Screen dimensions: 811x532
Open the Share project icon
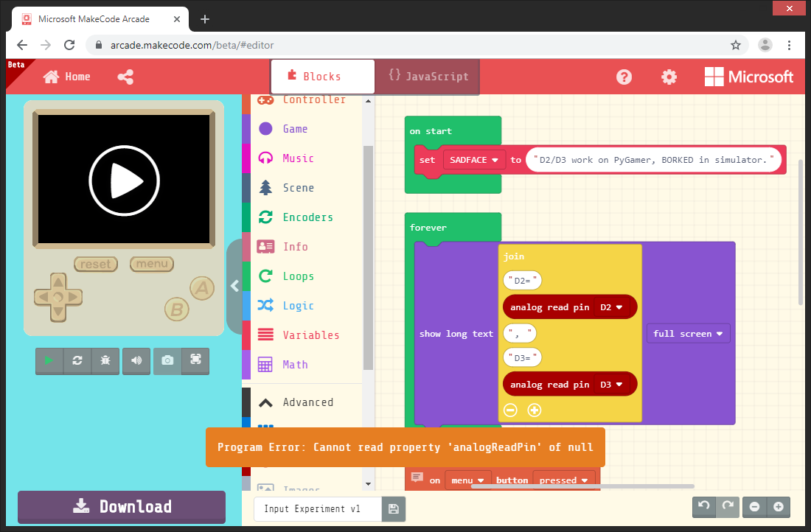pos(125,77)
